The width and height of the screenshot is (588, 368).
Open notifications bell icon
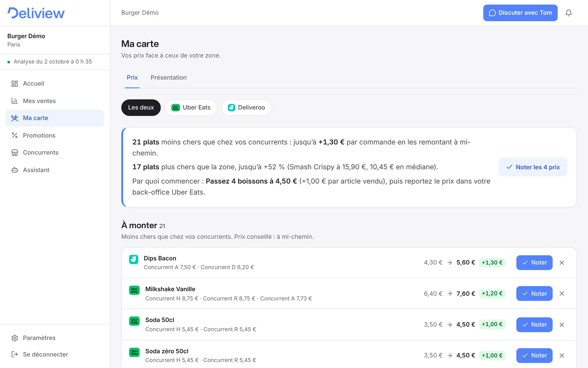(x=569, y=13)
